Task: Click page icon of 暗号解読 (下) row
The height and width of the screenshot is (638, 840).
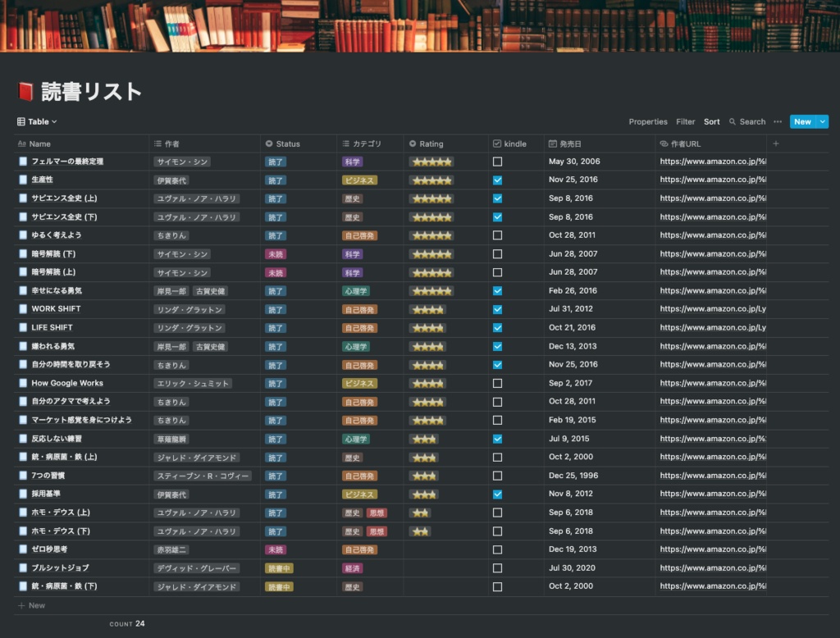Action: pos(22,253)
